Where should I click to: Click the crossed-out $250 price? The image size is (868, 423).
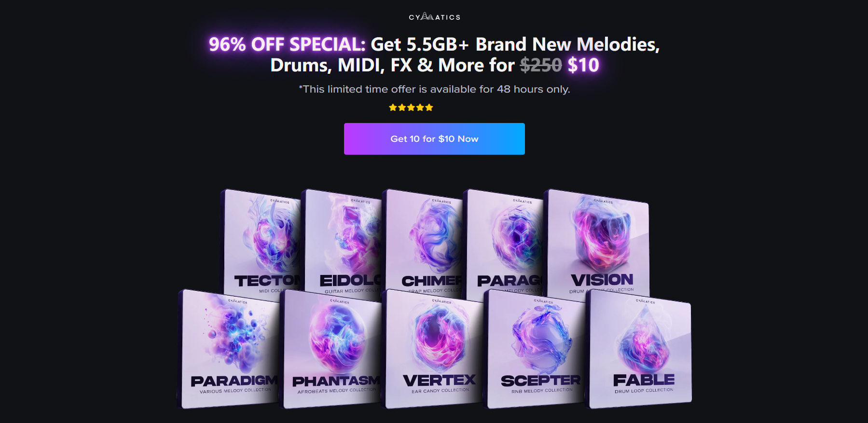541,65
